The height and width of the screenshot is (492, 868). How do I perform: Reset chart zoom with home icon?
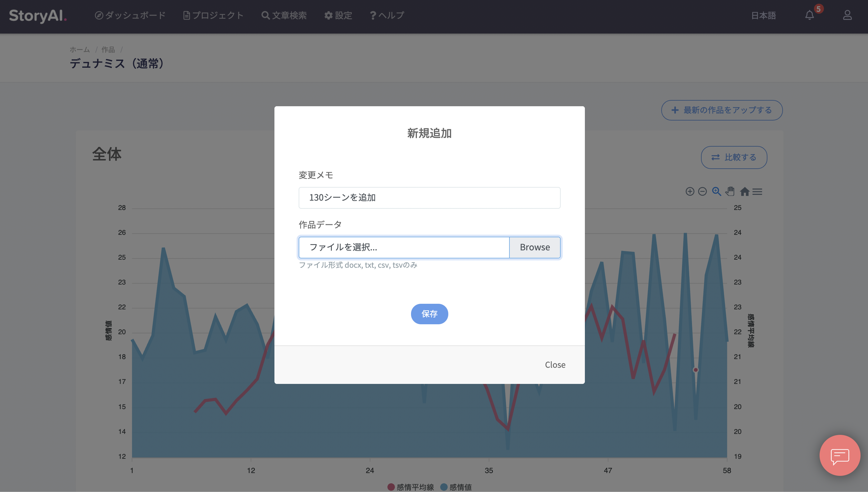pyautogui.click(x=744, y=192)
